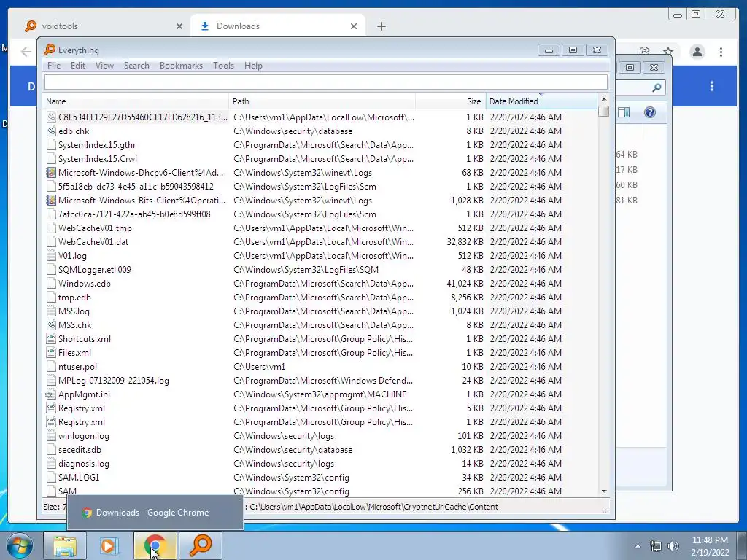747x560 pixels.
Task: Select the Windows.edb file
Action: (85, 284)
